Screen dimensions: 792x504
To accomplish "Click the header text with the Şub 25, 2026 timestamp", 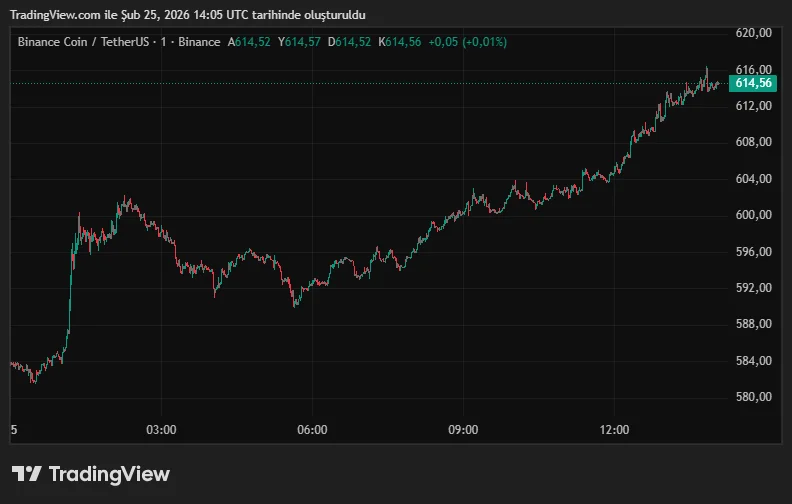I will click(188, 14).
